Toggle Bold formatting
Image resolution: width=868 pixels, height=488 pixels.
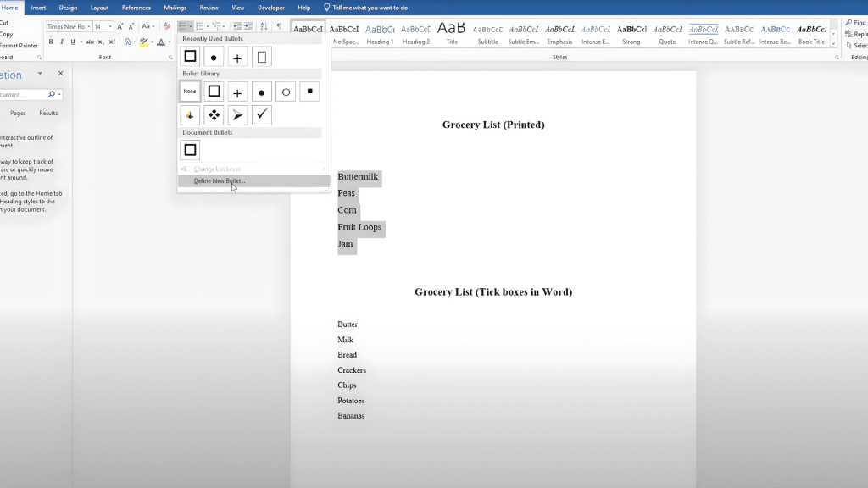tap(50, 42)
